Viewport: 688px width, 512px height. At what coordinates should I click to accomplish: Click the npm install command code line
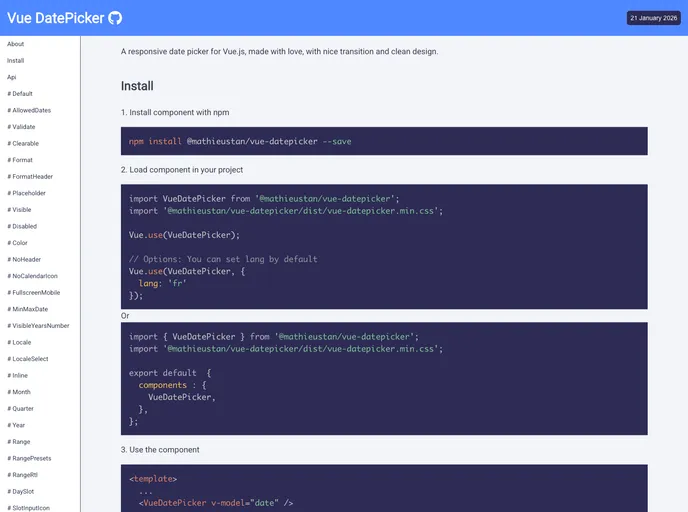pos(240,141)
